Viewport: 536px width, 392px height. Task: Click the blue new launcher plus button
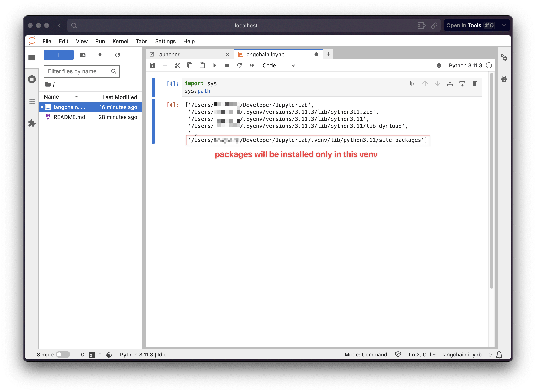(59, 55)
